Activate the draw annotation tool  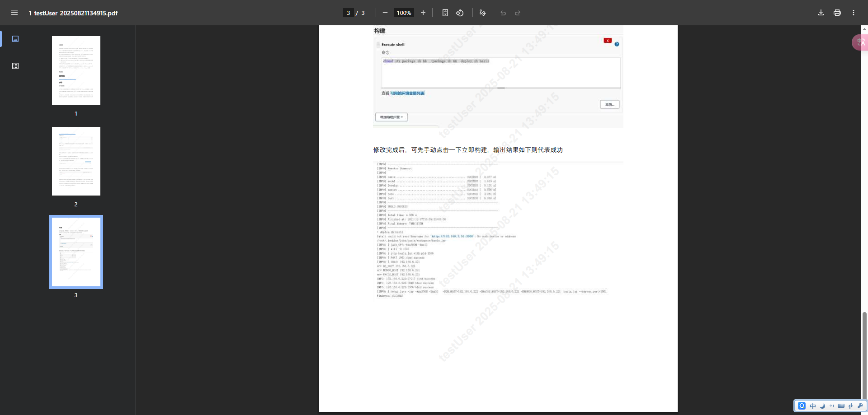point(482,13)
